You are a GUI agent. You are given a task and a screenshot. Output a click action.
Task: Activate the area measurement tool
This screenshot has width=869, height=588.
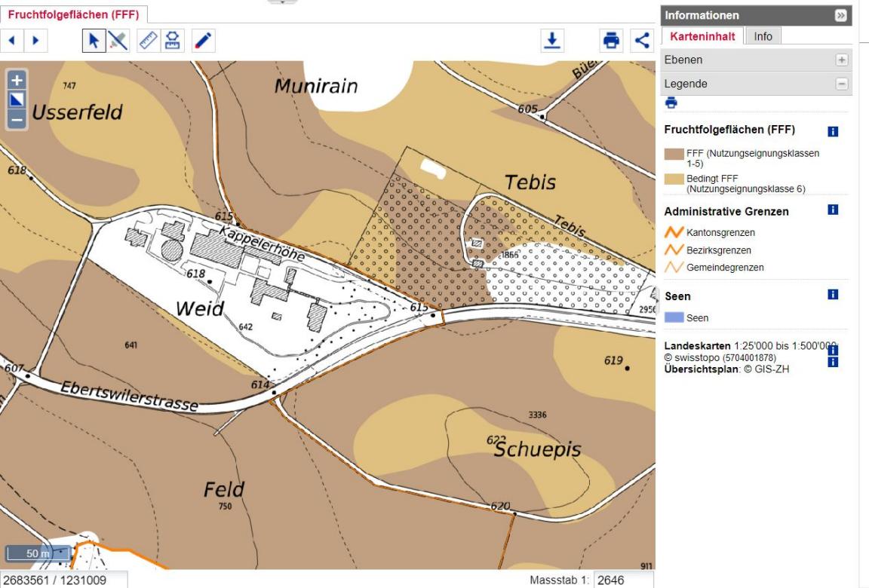click(172, 41)
